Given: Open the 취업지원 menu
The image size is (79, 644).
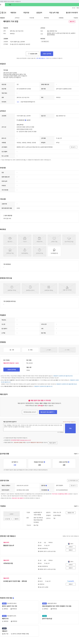Looking at the screenshot, I should tap(26, 12).
